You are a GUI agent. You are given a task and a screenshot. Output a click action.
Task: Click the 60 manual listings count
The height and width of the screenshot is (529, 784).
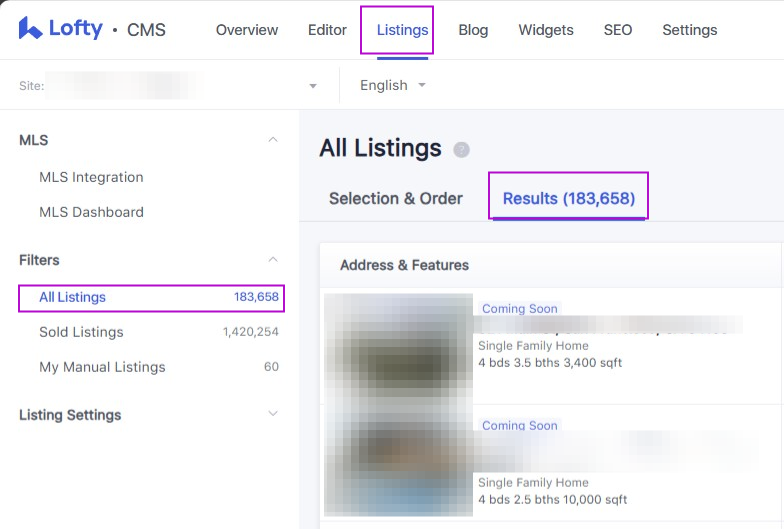coord(271,366)
